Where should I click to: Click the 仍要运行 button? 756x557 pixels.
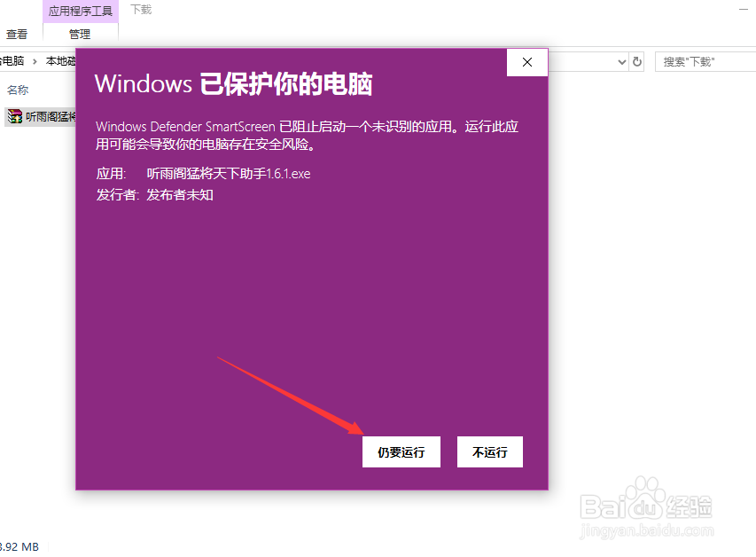click(401, 451)
